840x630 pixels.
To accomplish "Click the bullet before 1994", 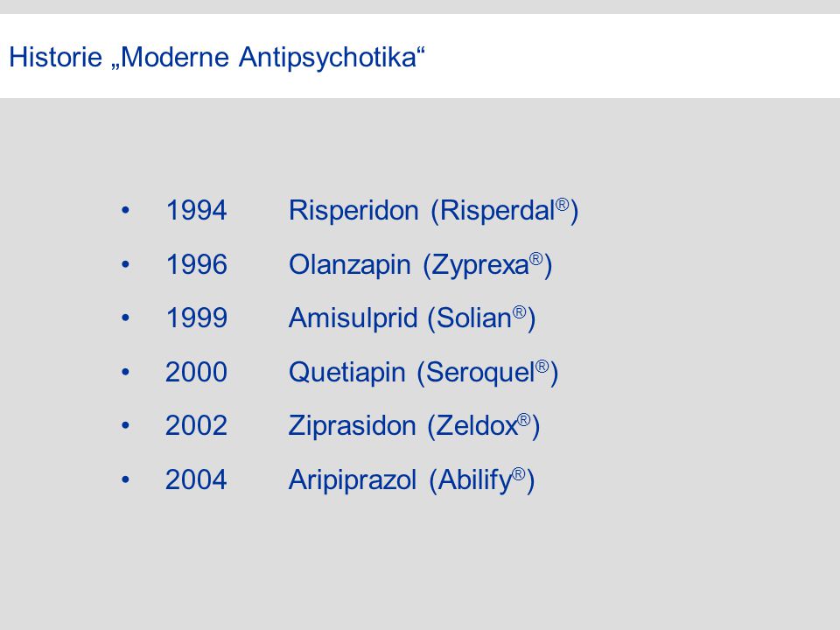I will point(125,210).
